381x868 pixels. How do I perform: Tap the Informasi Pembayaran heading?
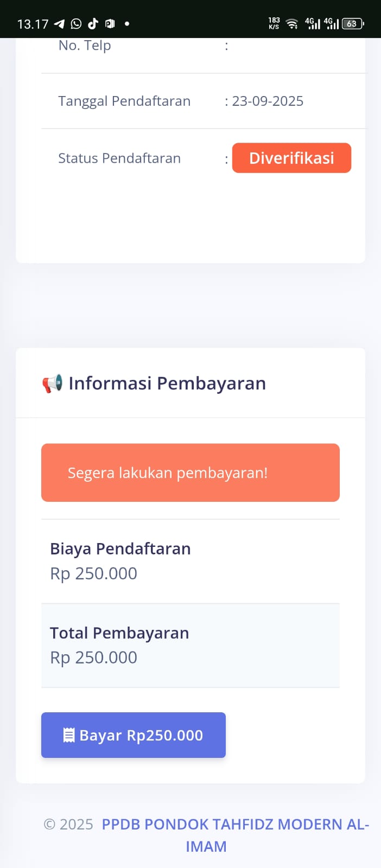(x=167, y=384)
